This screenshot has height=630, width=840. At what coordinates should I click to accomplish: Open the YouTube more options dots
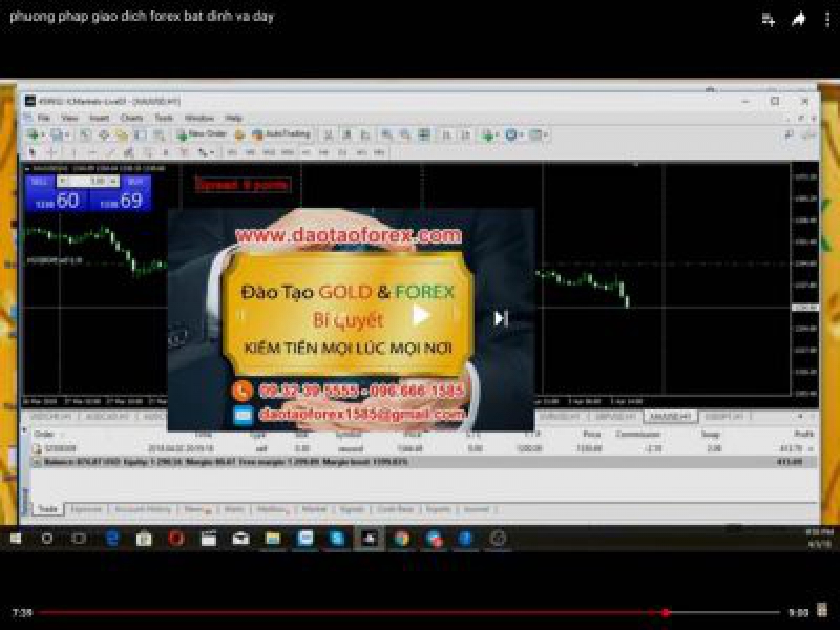coord(828,20)
